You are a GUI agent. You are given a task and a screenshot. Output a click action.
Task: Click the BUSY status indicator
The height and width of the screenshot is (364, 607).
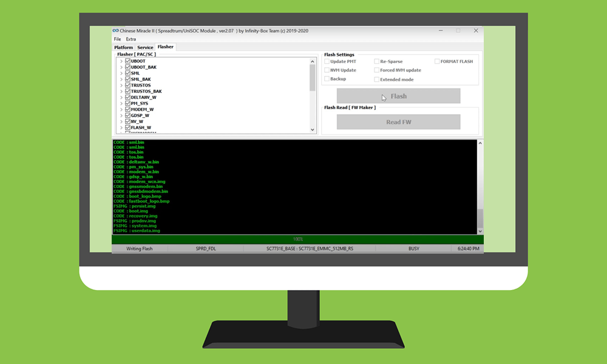(x=413, y=249)
